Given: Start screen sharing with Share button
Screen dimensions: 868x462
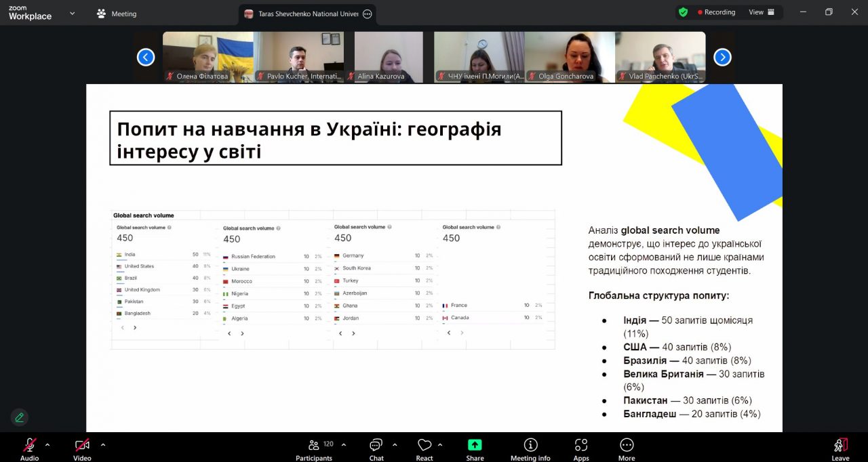Looking at the screenshot, I should pos(475,446).
